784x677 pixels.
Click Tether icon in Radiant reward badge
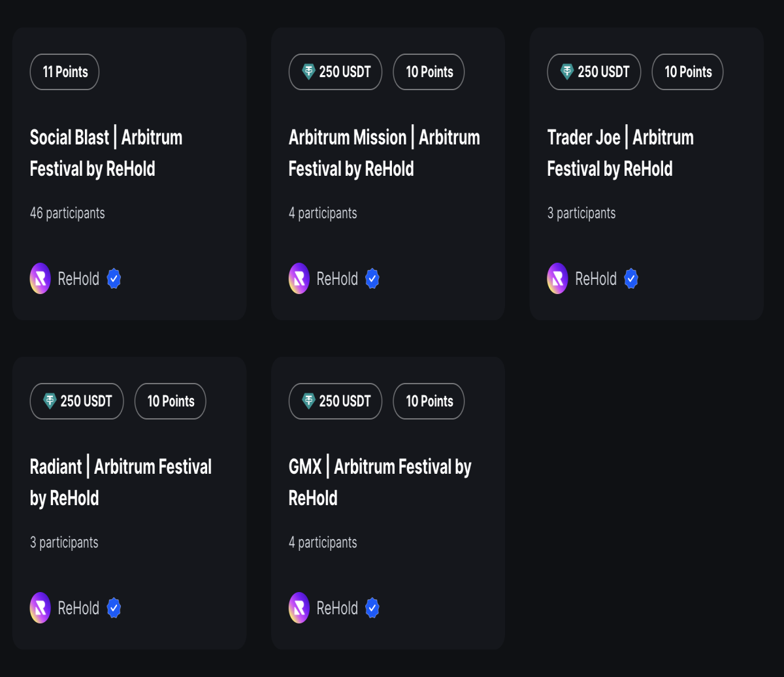point(50,401)
